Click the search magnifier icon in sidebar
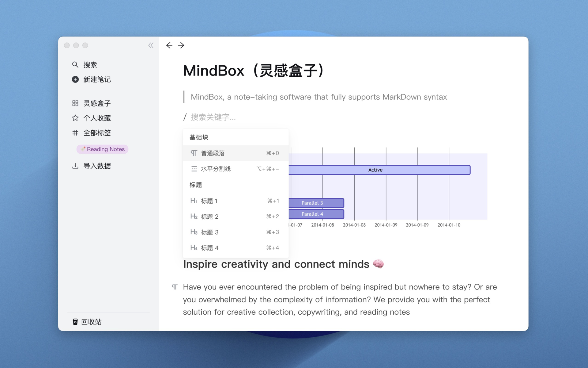This screenshot has height=368, width=588. (75, 65)
